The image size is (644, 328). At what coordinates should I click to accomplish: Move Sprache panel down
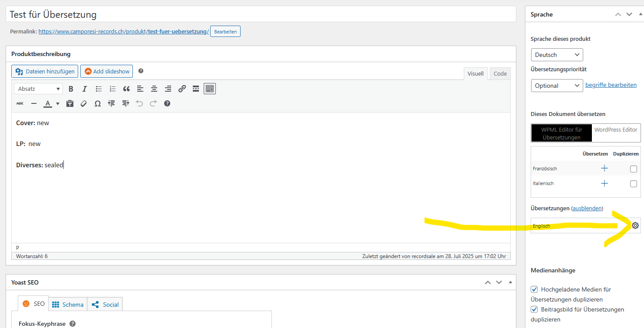click(x=629, y=14)
